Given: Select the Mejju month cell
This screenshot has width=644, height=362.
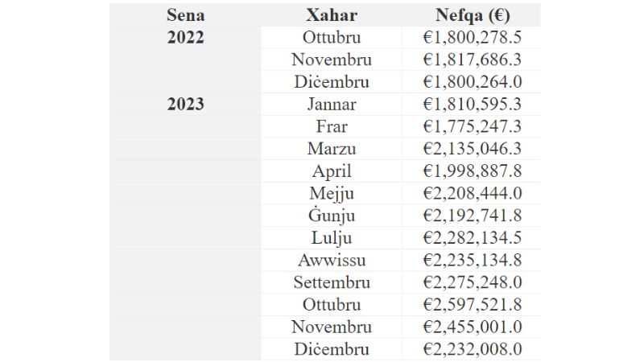Looking at the screenshot, I should 332,193.
